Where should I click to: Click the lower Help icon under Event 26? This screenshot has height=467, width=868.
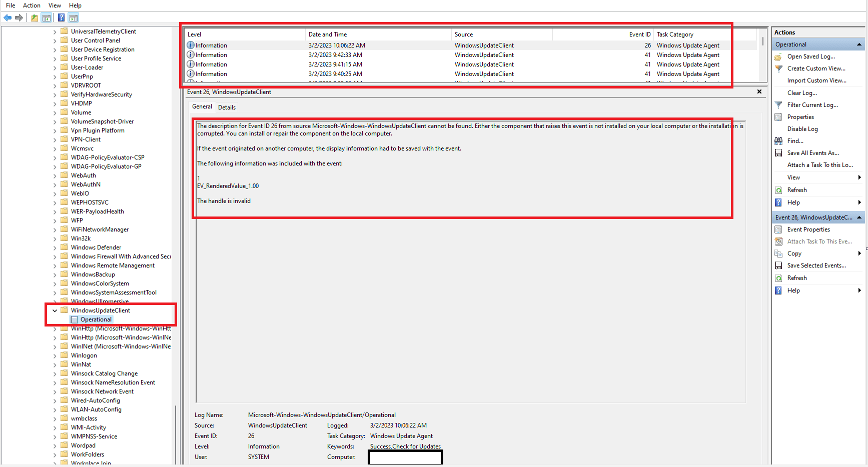pos(778,290)
